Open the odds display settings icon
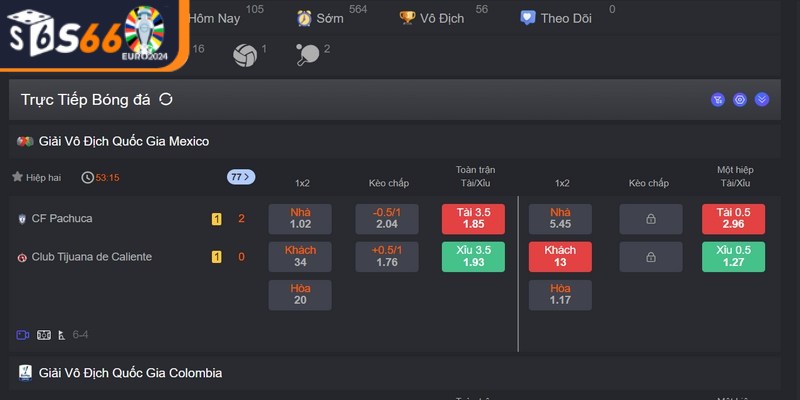 740,99
